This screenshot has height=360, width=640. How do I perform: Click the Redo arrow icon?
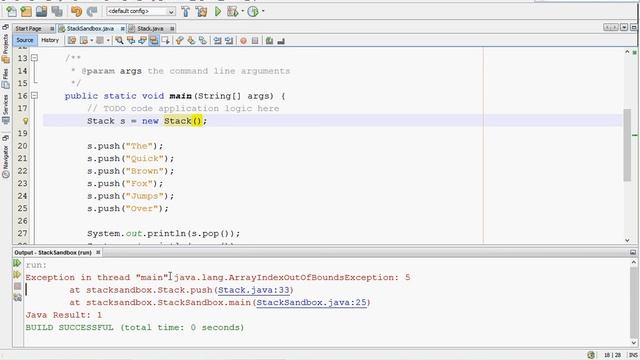click(x=92, y=11)
